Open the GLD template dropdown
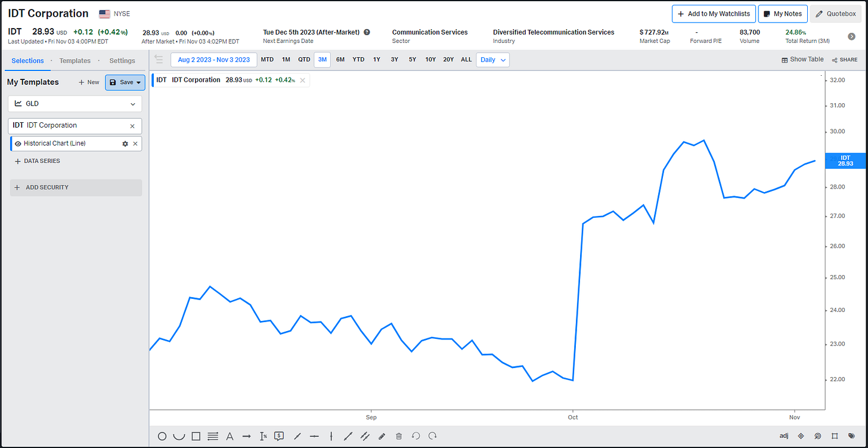 75,104
